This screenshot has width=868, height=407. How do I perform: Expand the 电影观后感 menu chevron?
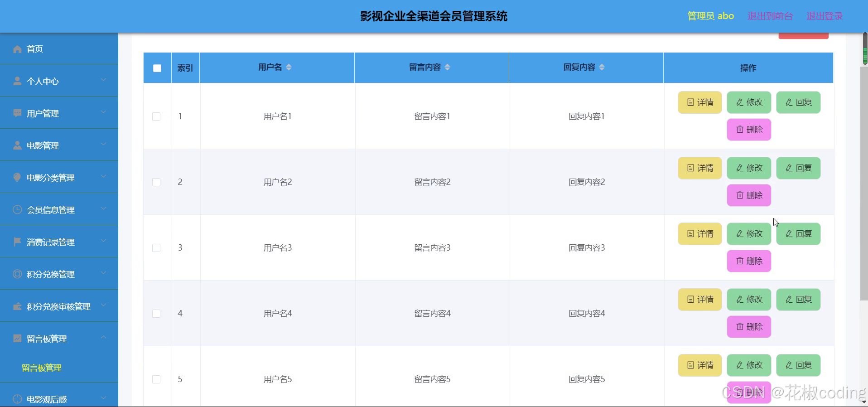point(103,398)
